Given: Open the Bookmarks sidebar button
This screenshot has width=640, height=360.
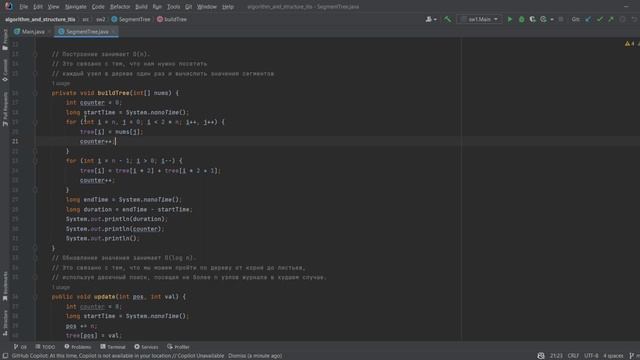Looking at the screenshot, I should 5,286.
